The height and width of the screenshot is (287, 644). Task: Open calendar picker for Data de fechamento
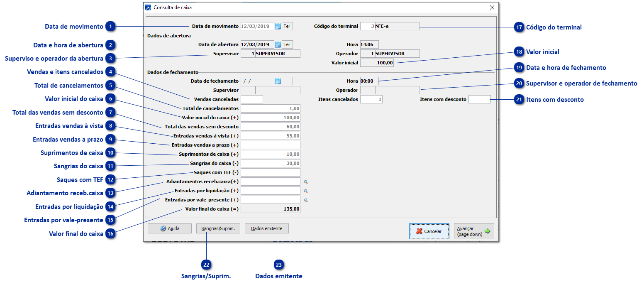278,81
